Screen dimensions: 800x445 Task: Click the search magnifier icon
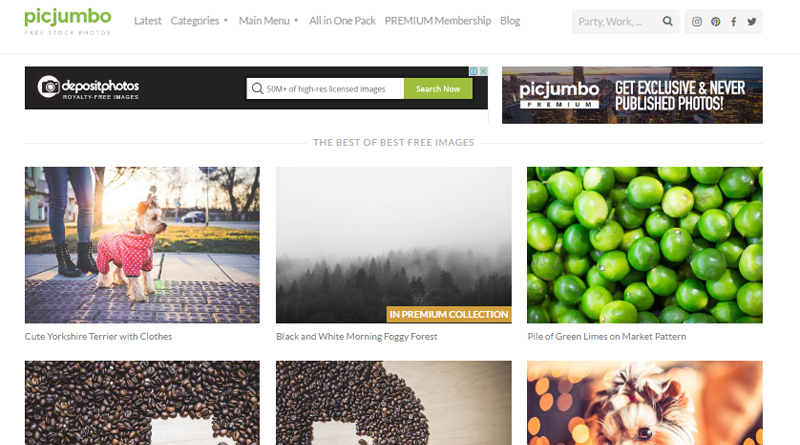667,21
